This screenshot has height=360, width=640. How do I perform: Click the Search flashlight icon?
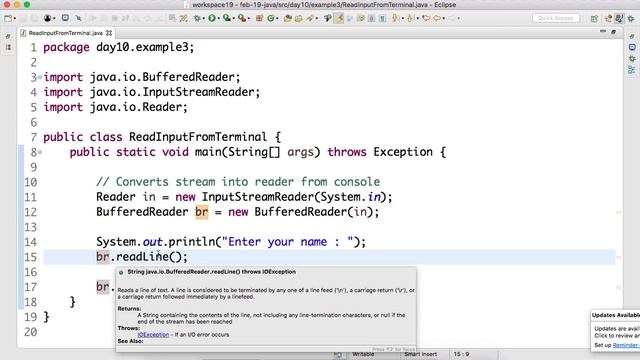(x=310, y=18)
